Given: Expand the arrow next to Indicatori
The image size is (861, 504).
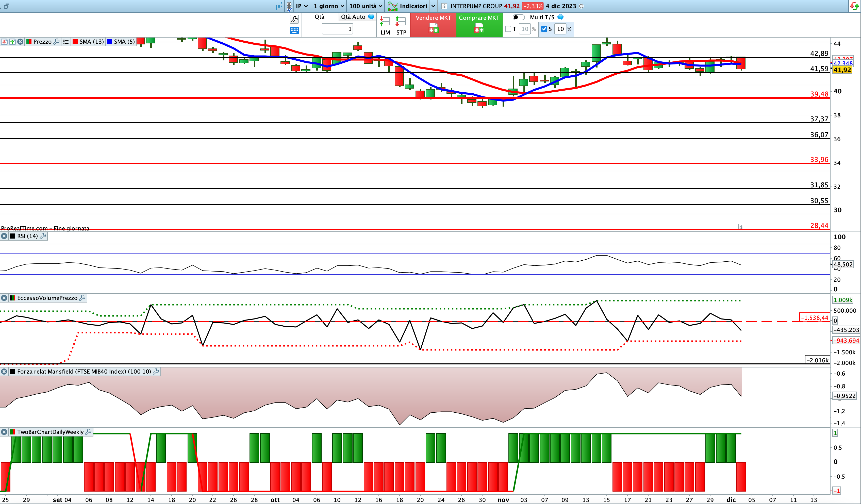Looking at the screenshot, I should [433, 6].
